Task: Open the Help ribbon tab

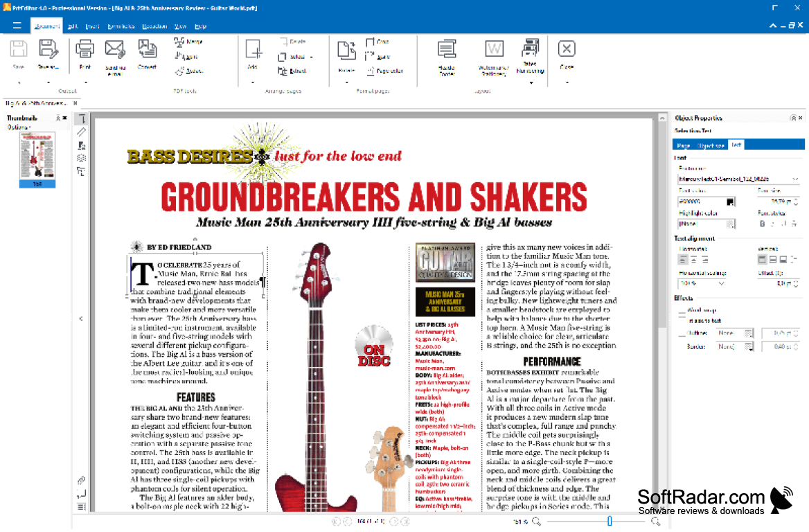Action: point(201,26)
